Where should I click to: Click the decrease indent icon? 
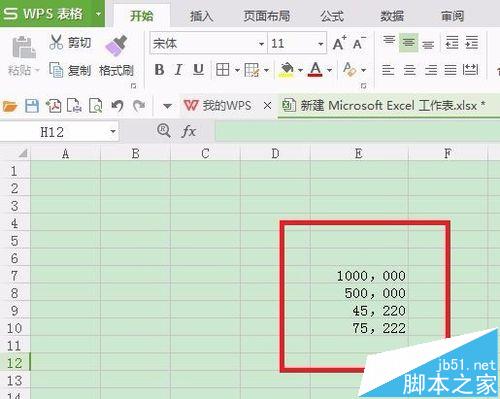click(x=452, y=42)
